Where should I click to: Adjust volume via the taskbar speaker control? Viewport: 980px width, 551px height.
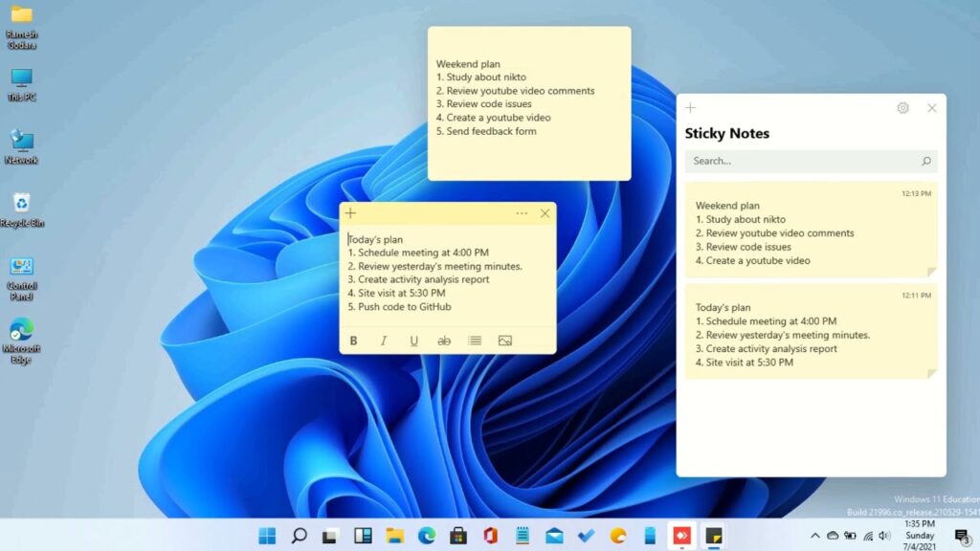click(x=882, y=536)
